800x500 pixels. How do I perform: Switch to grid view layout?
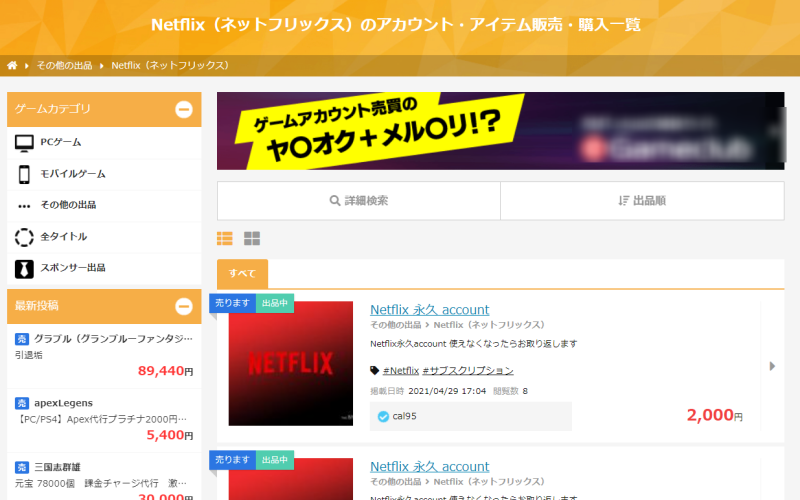pos(252,238)
